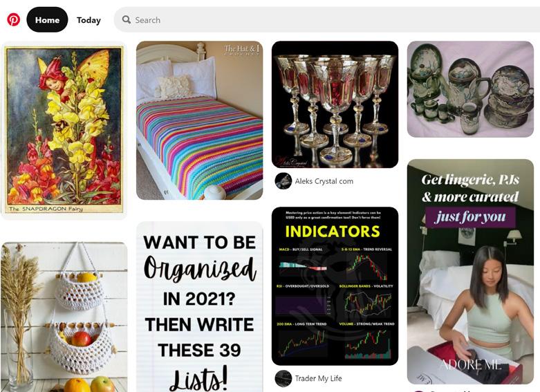The image size is (540, 392).
Task: Open the Adore Me lingerie ad pin
Action: [x=470, y=272]
